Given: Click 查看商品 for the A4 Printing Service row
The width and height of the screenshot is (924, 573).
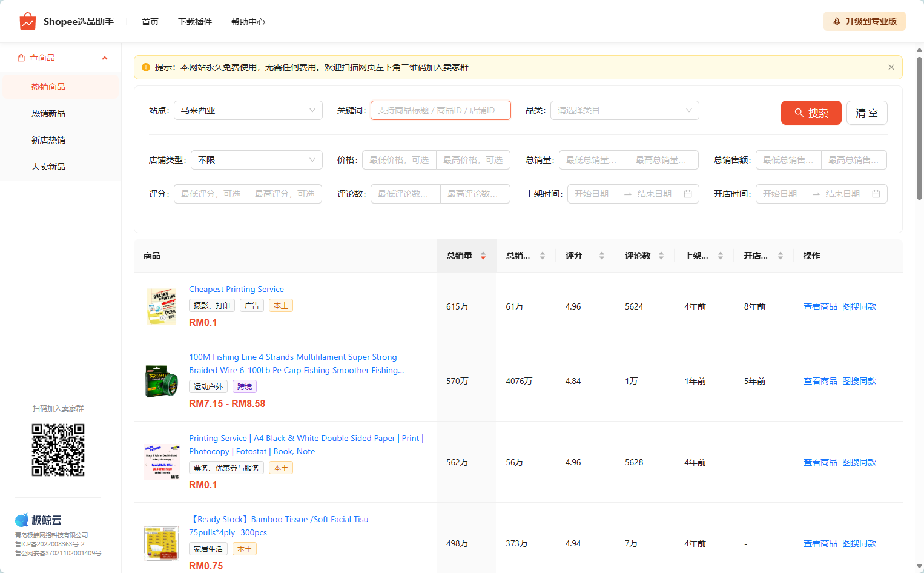Looking at the screenshot, I should pos(820,462).
